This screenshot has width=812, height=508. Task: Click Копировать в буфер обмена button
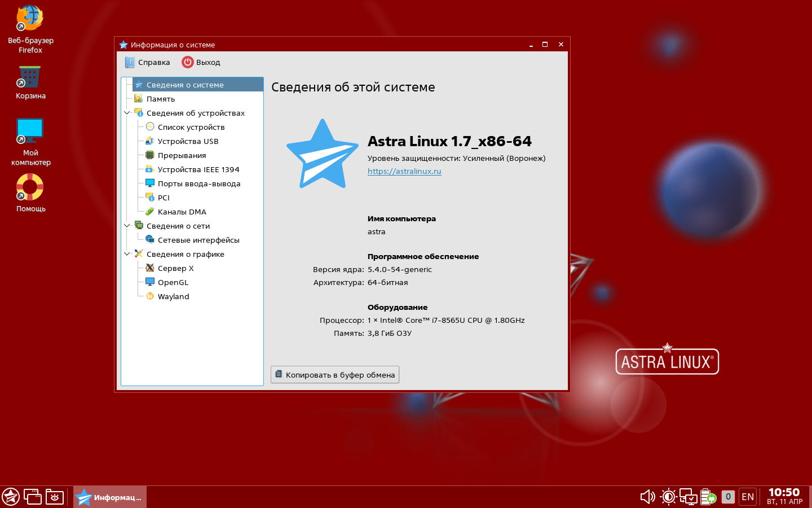click(335, 375)
